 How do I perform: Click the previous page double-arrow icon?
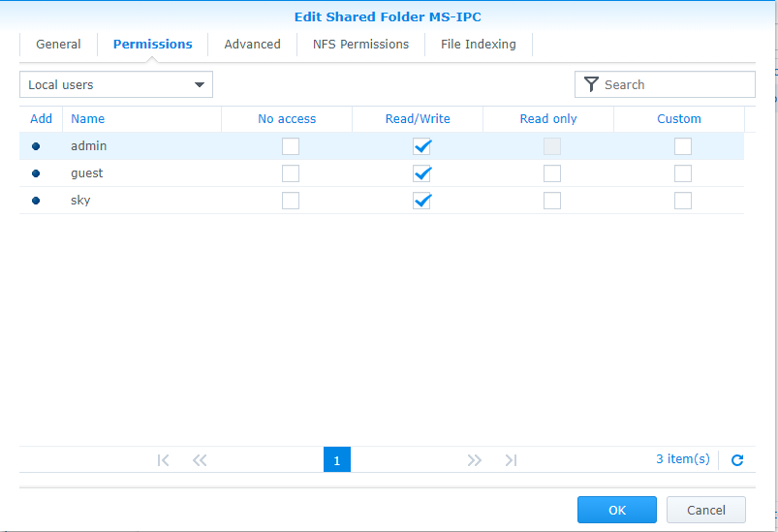(x=200, y=460)
